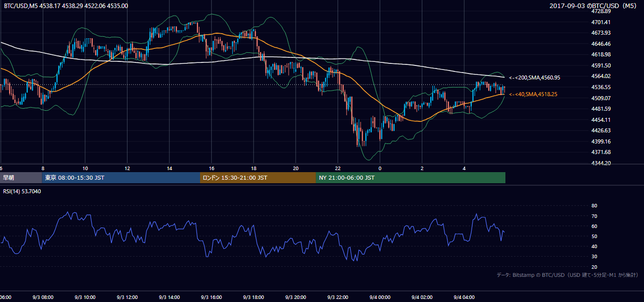Image resolution: width=644 pixels, height=302 pixels.
Task: Click the BTC/USD,M5 OHLC header text
Action: pos(66,6)
